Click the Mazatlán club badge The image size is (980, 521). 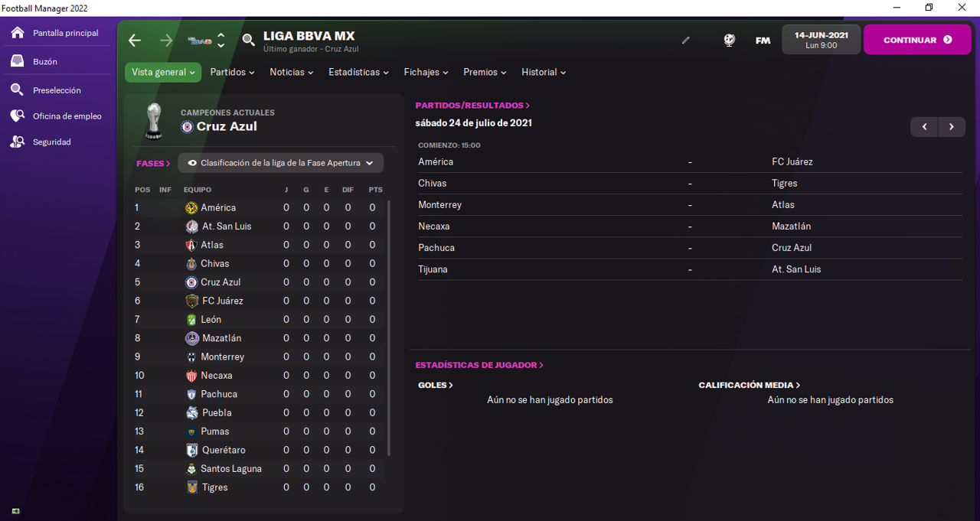[x=191, y=338]
